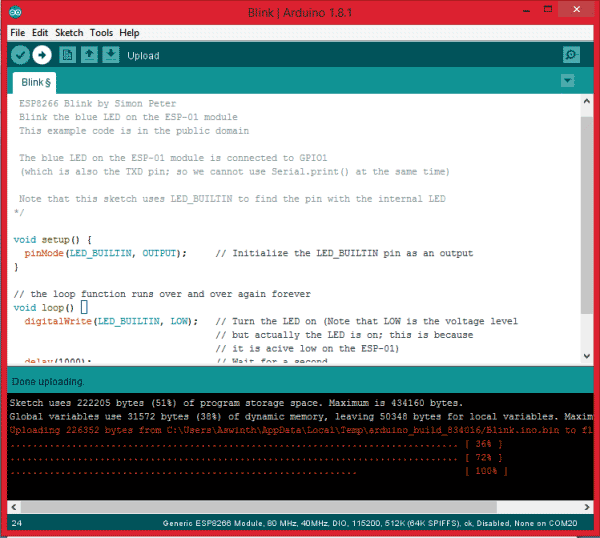This screenshot has width=600, height=538.
Task: Click the Upload arrow button
Action: [x=42, y=55]
